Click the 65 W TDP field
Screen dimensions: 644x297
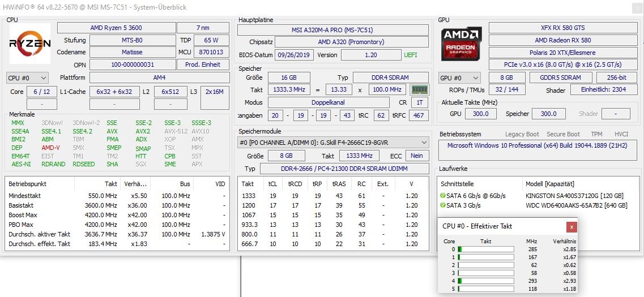coord(211,40)
